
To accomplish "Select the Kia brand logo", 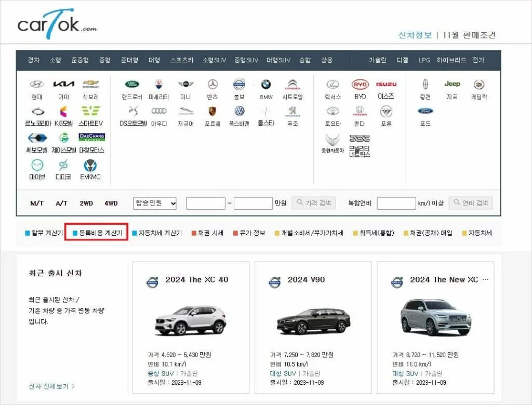I will click(63, 84).
